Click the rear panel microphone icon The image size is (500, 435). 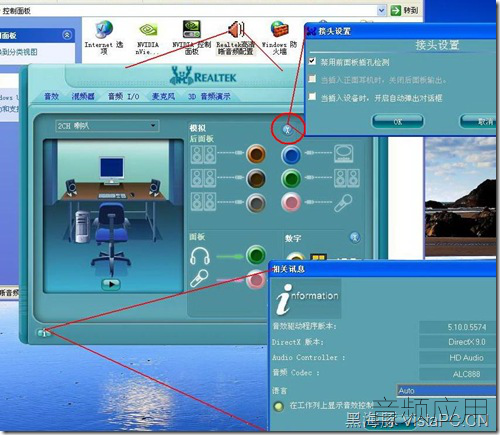(x=343, y=203)
